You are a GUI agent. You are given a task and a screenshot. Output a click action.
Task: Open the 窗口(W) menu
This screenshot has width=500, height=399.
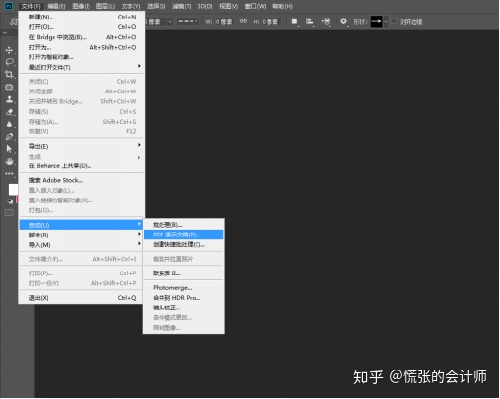[255, 6]
